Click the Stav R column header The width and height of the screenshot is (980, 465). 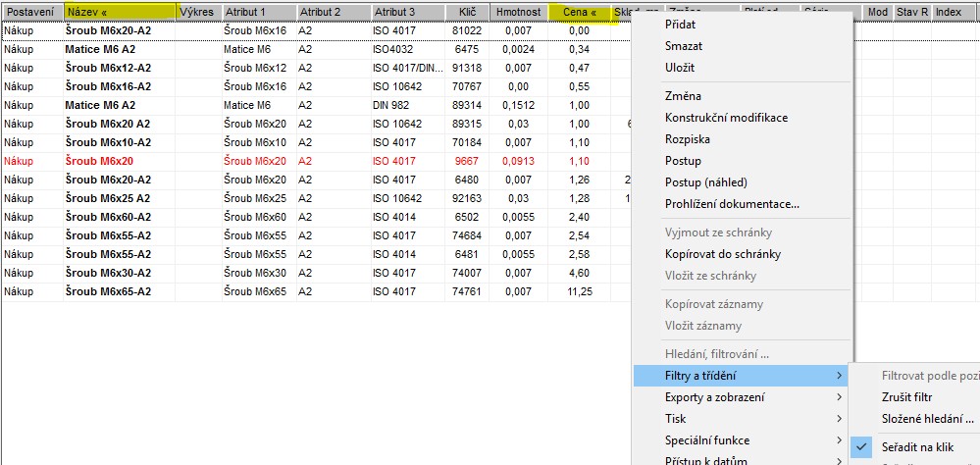click(912, 12)
